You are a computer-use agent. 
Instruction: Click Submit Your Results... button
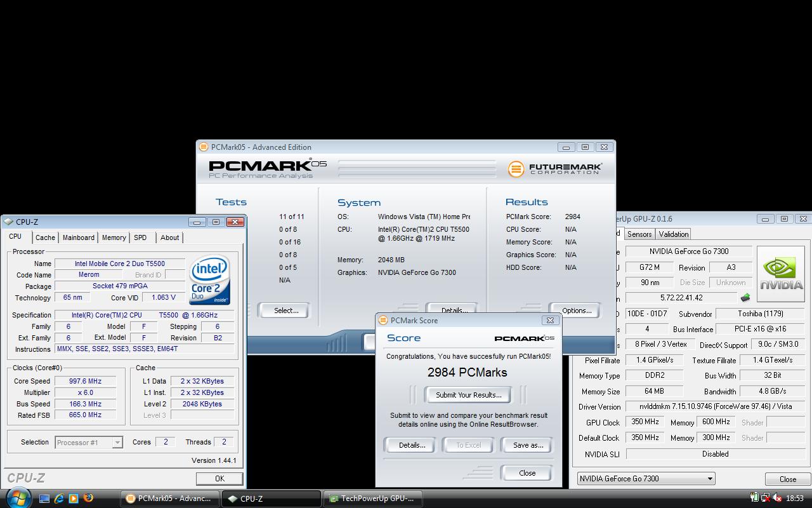point(469,395)
